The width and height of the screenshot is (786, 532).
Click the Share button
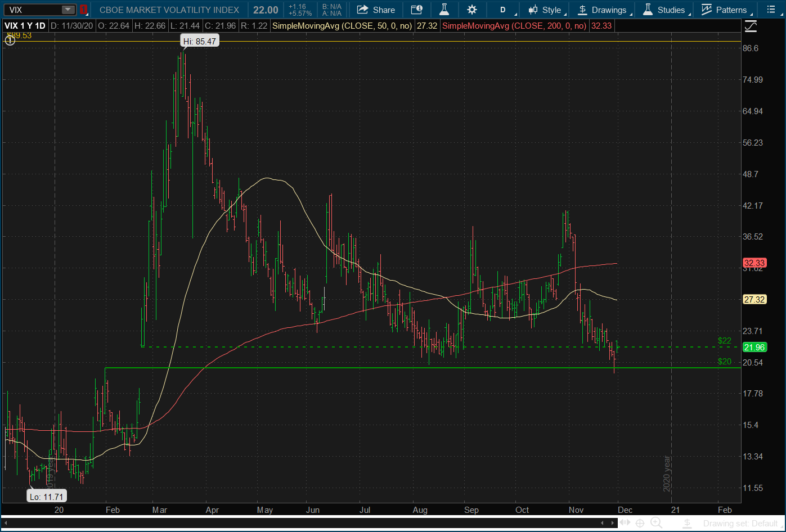pos(376,10)
